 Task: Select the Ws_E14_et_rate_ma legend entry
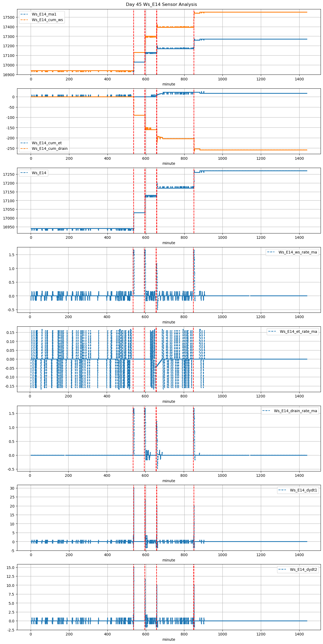(x=298, y=331)
